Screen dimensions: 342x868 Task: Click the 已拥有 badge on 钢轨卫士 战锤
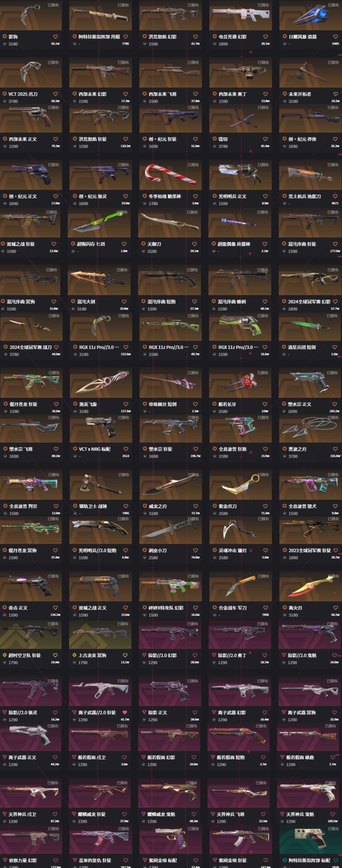tap(123, 475)
